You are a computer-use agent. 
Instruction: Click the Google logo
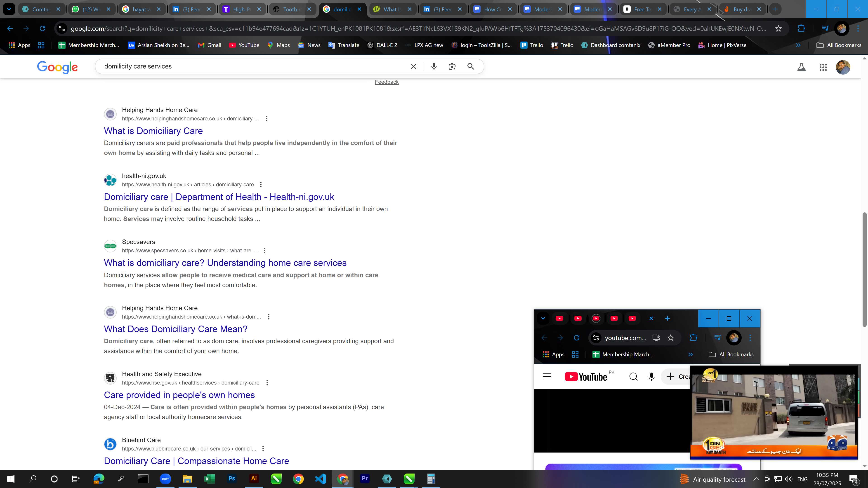[x=58, y=67]
